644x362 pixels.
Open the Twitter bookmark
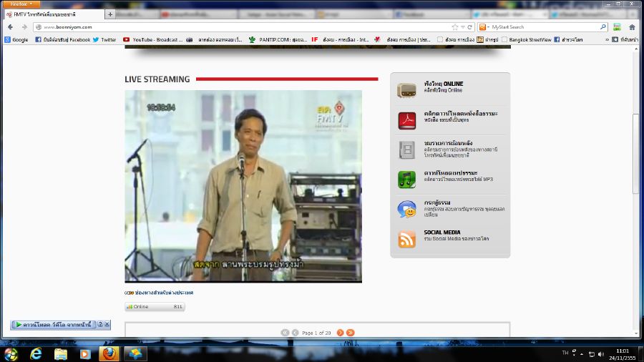pyautogui.click(x=104, y=40)
